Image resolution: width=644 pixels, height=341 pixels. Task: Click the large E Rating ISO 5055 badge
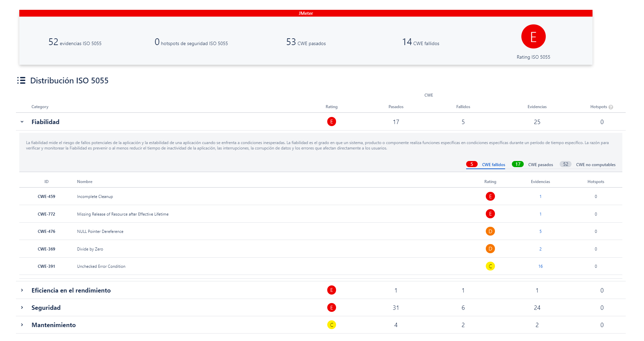533,37
